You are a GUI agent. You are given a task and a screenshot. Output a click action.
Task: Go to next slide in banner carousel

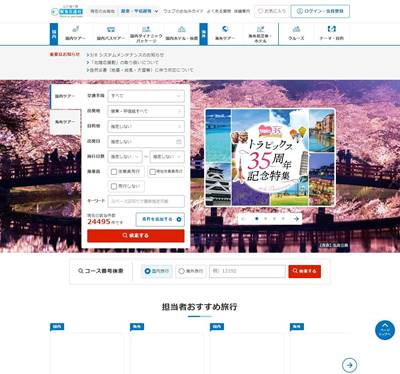[x=296, y=219]
